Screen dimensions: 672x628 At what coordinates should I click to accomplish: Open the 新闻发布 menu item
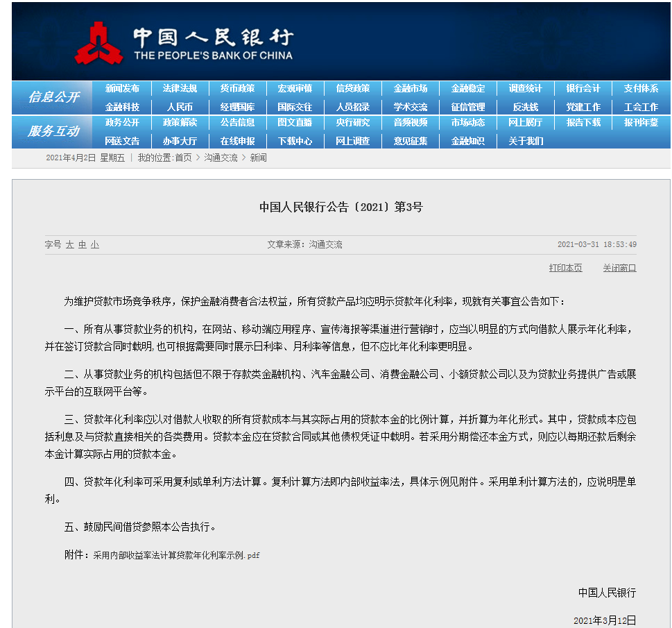tap(122, 88)
